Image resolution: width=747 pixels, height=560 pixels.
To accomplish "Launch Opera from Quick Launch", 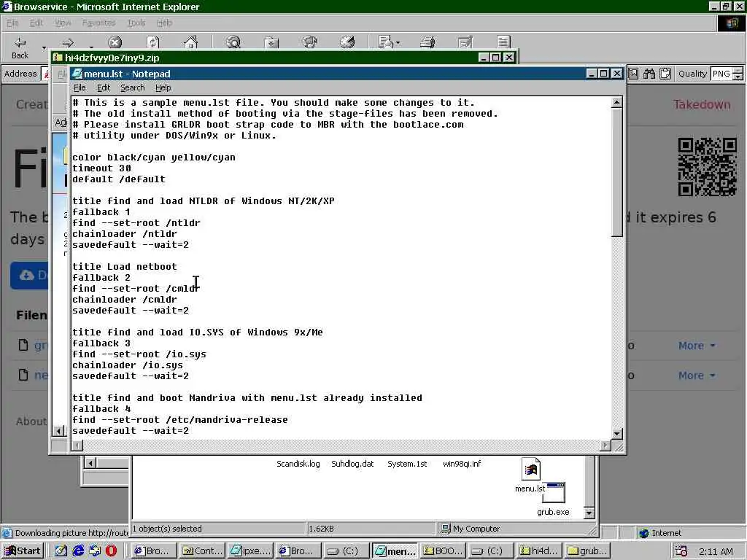I will tap(111, 551).
